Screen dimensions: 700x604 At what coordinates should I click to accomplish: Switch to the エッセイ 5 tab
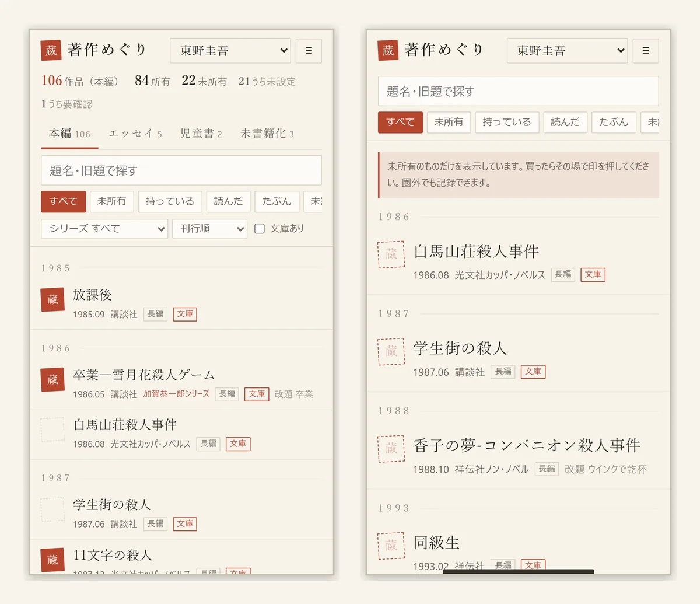point(135,134)
